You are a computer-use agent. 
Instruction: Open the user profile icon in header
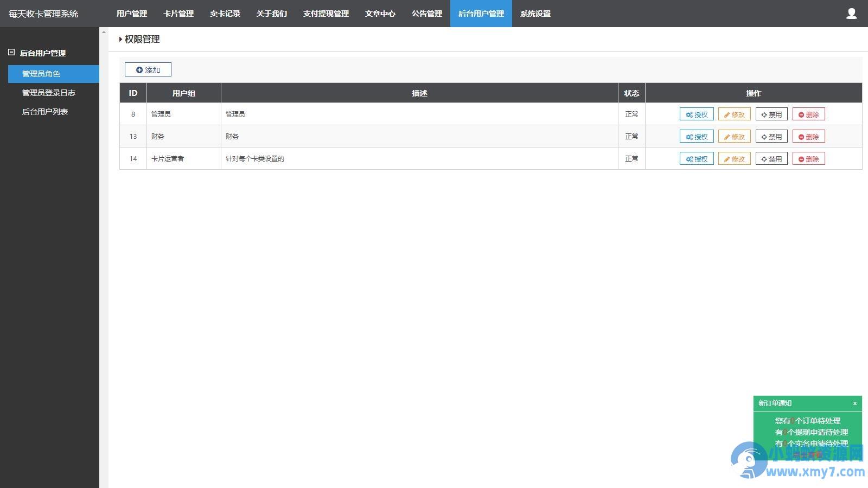point(851,14)
